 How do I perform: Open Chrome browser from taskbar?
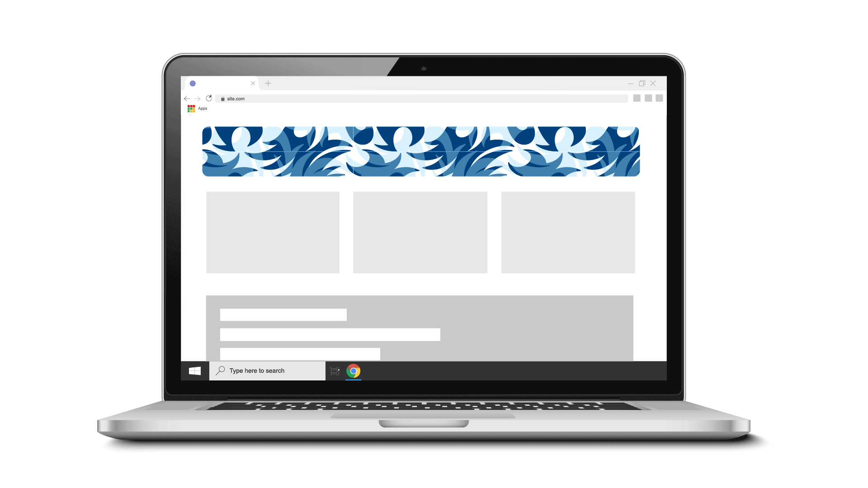coord(354,371)
